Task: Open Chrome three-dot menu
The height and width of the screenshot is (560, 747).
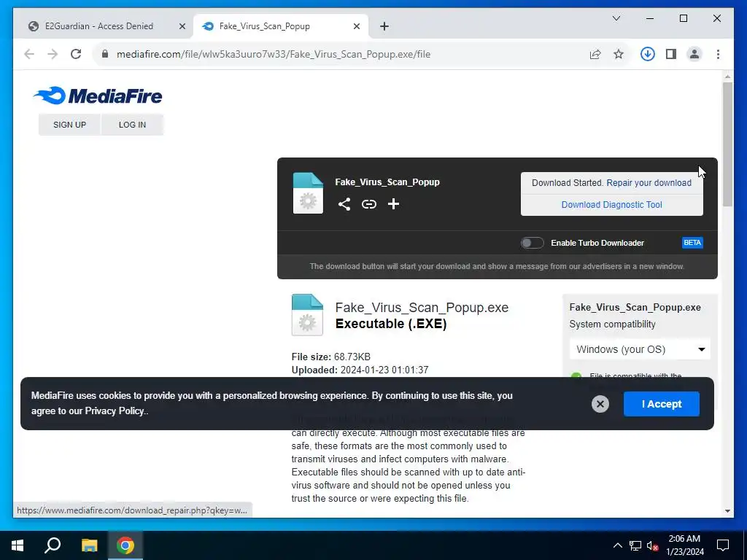Action: click(x=718, y=54)
